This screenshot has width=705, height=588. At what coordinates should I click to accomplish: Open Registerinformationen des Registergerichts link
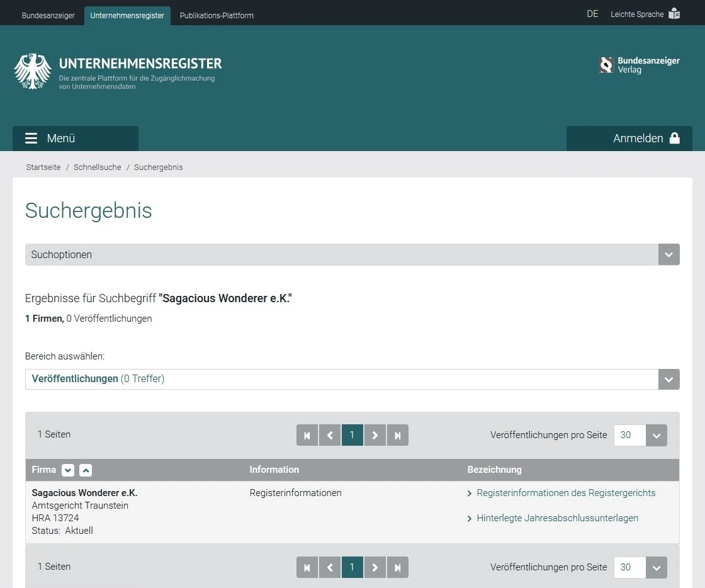click(565, 493)
